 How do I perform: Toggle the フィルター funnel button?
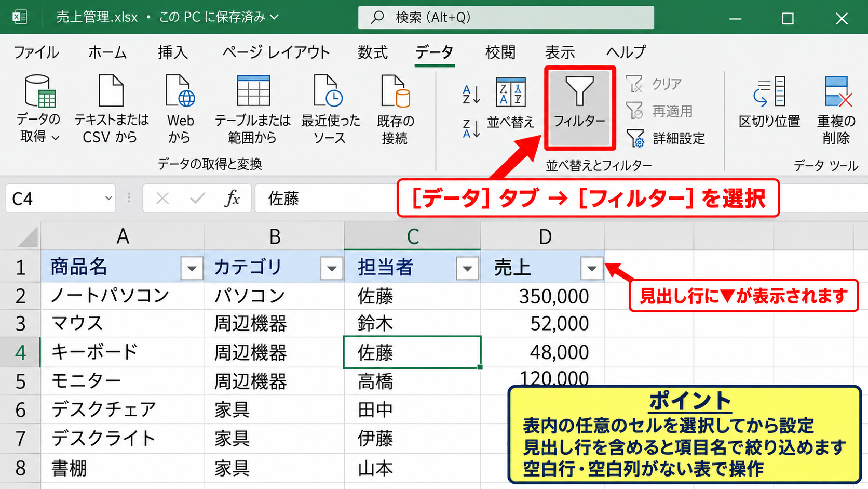(579, 107)
